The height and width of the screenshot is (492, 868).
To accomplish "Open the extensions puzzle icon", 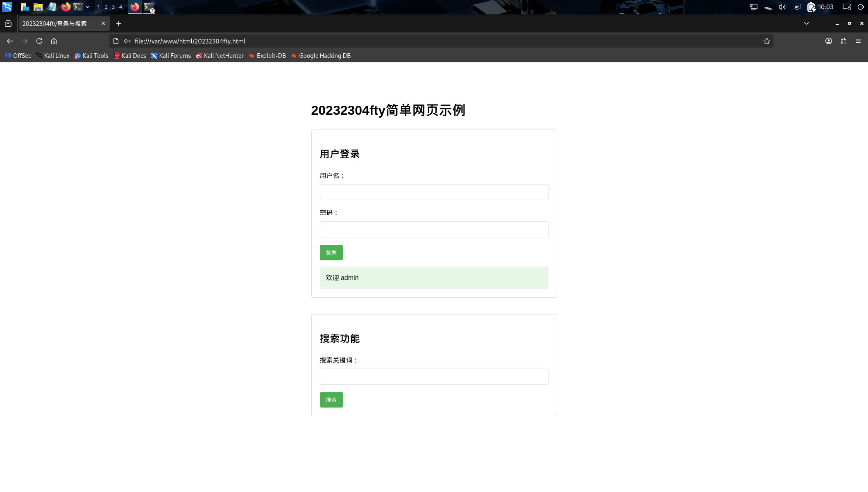I will [x=843, y=41].
